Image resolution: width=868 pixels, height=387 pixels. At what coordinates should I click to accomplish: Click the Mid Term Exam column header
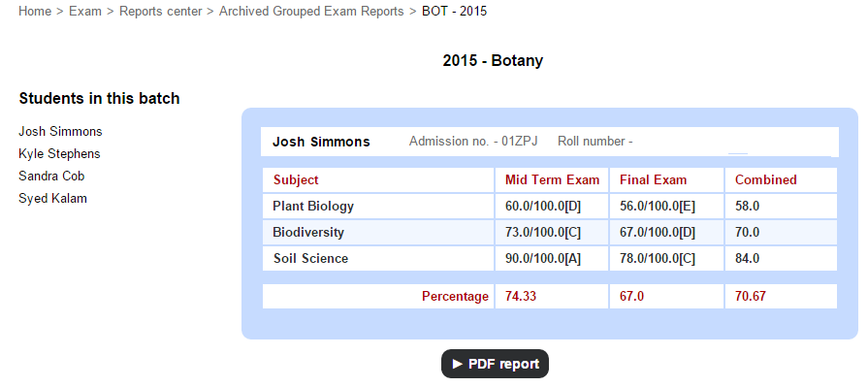552,180
